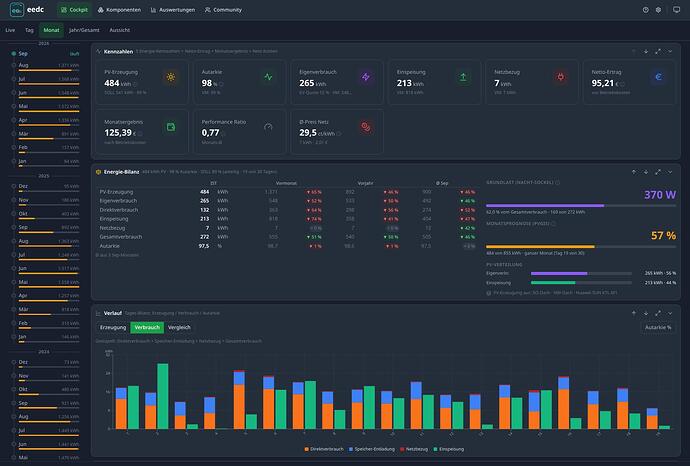Open settings gear in top bar
690x466 pixels.
pos(658,10)
